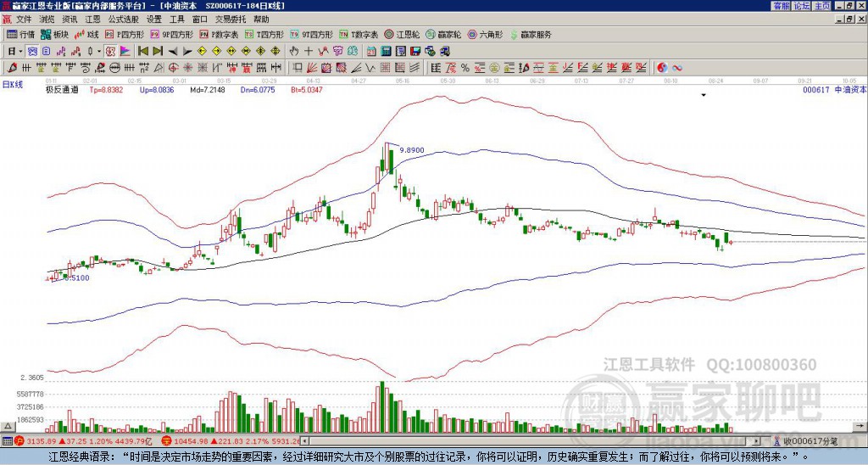Open the T数字表 tool
This screenshot has height=465, width=868.
tap(359, 34)
